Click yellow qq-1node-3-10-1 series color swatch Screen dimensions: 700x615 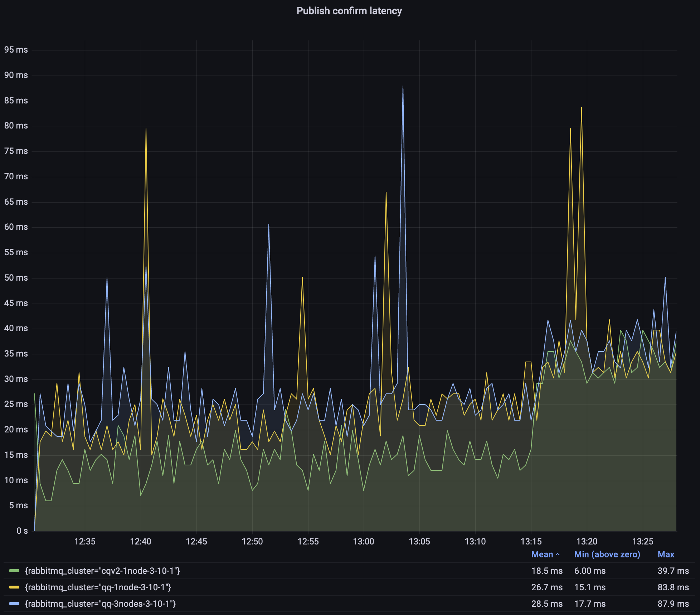[14, 587]
